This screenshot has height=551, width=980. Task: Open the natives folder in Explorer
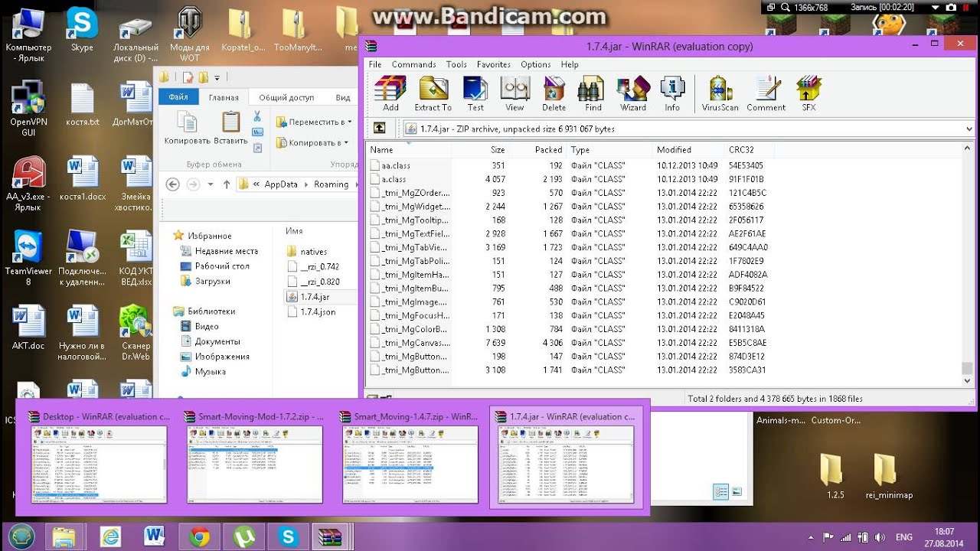tap(307, 251)
